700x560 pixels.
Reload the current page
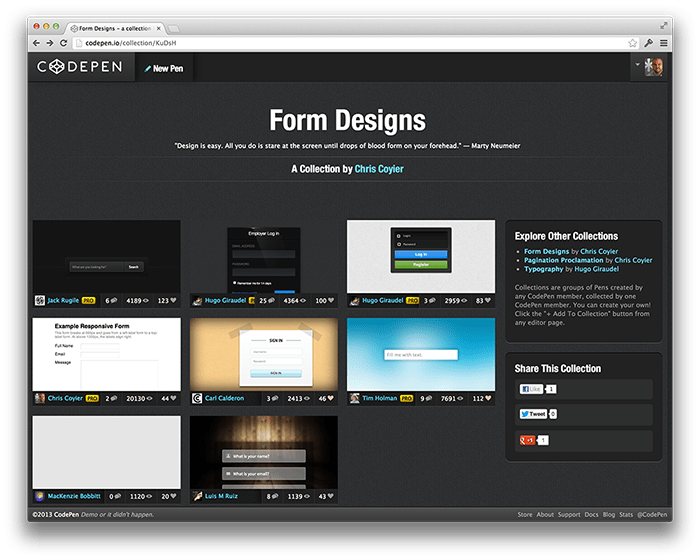click(x=63, y=43)
